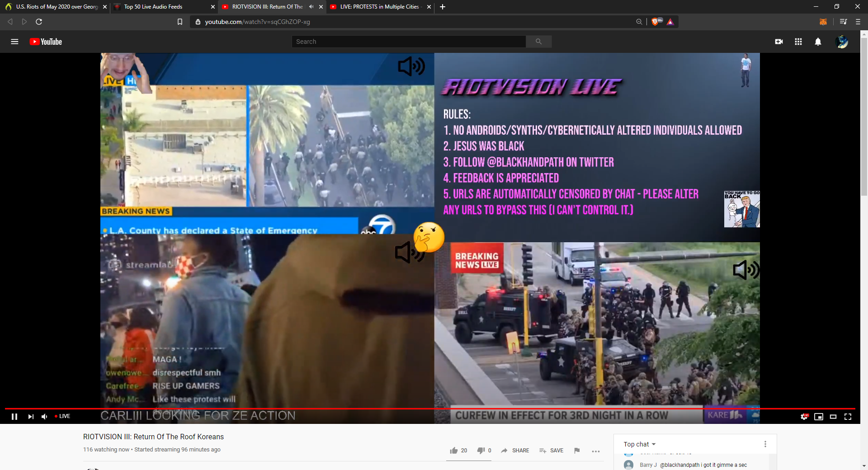Open video player settings gear
868x470 pixels.
[x=804, y=416]
